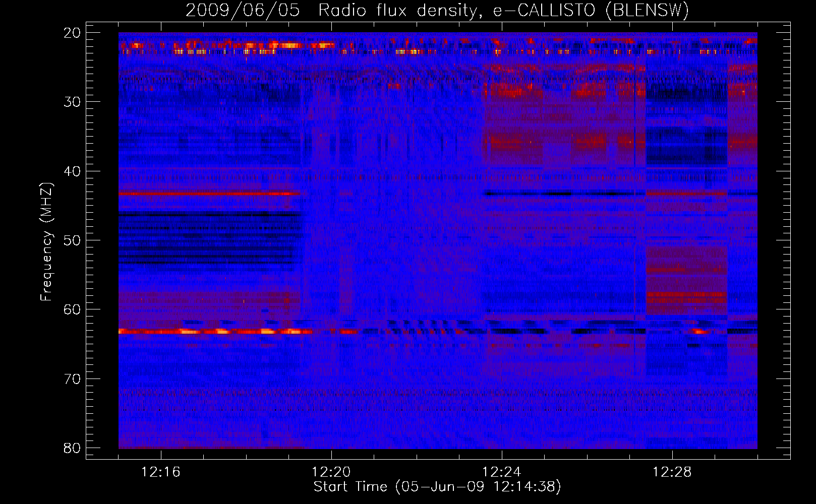Image resolution: width=816 pixels, height=504 pixels.
Task: Click the frequency tick label 30
Action: pos(73,102)
